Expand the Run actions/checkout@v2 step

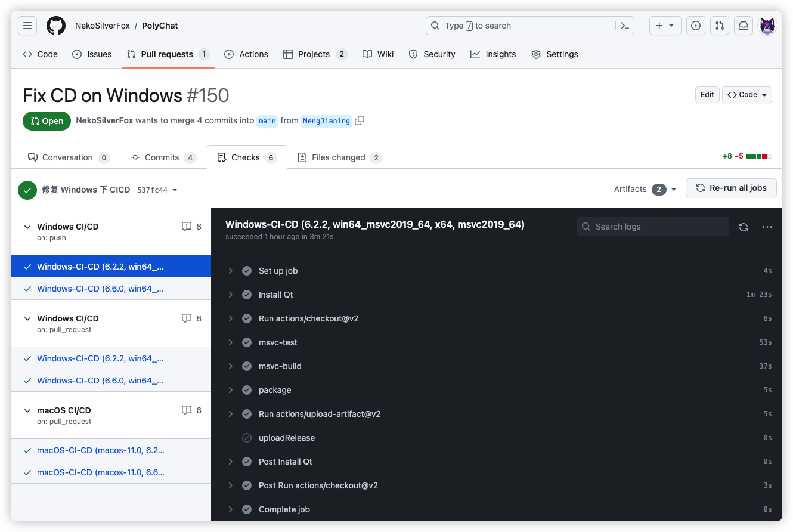231,318
